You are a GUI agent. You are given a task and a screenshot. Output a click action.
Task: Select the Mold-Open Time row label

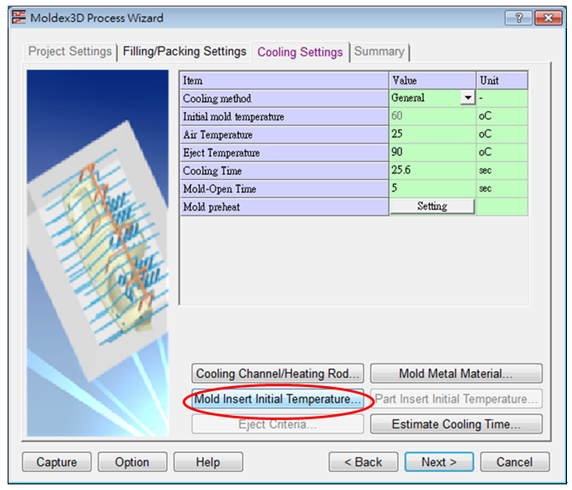coord(284,189)
